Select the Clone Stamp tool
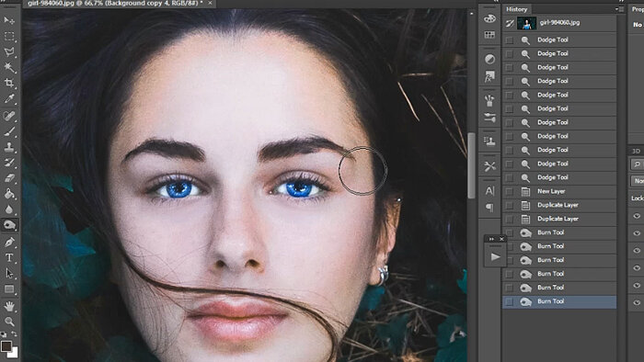The width and height of the screenshot is (644, 362). (9, 147)
